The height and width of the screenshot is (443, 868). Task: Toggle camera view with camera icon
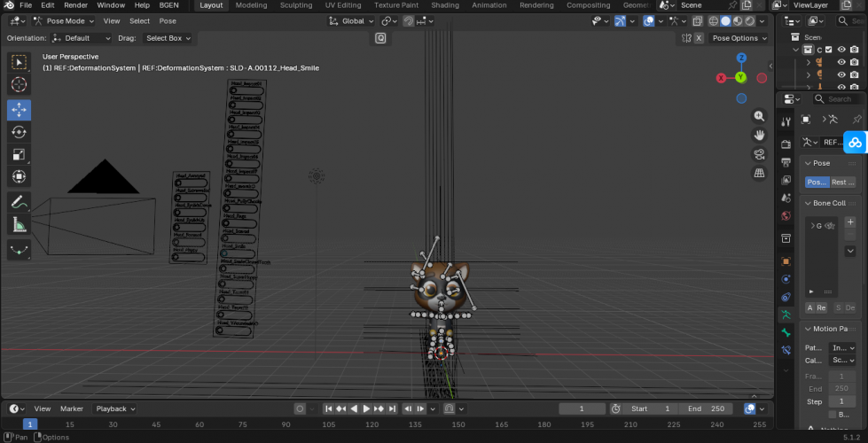(759, 154)
